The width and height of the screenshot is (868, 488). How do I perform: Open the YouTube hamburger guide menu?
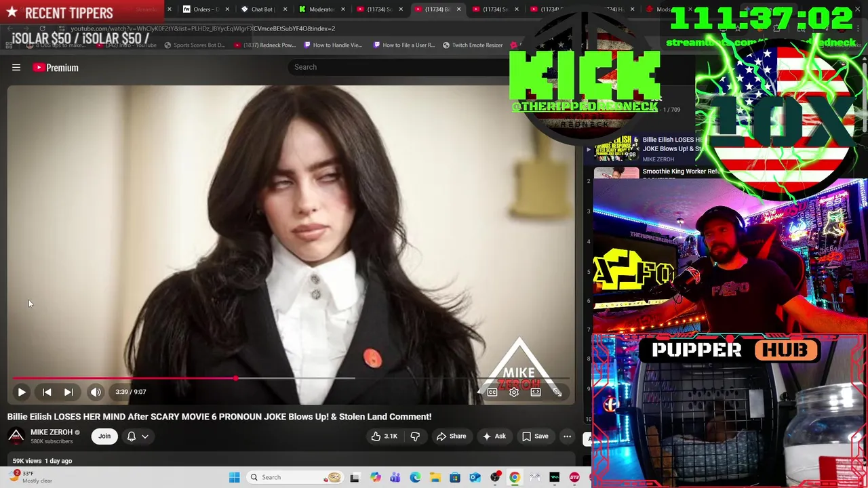(x=16, y=67)
